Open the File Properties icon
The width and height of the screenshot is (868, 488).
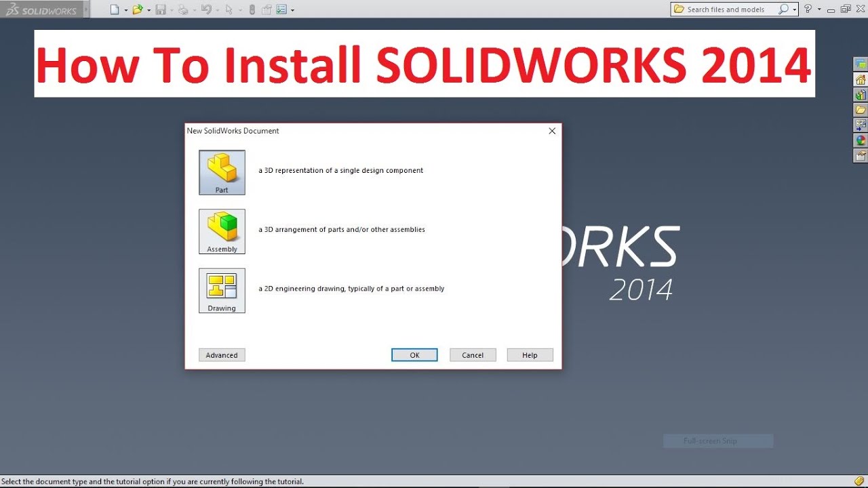[267, 9]
